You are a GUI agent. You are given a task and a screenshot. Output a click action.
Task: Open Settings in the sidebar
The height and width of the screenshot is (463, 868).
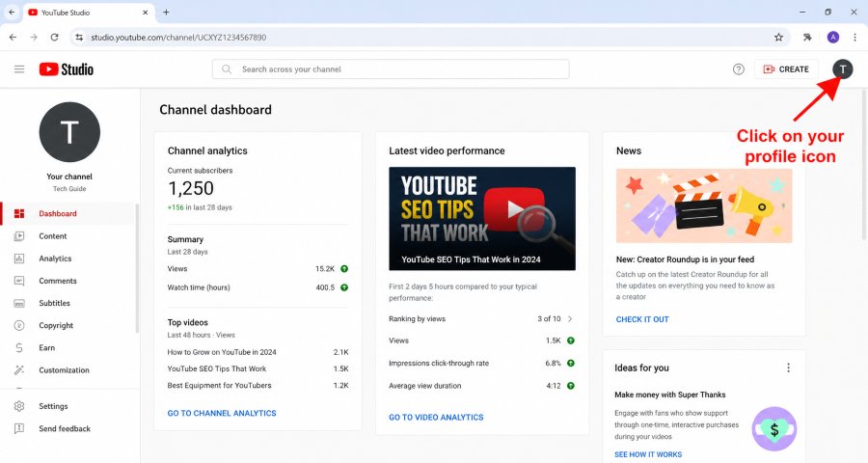(68, 406)
